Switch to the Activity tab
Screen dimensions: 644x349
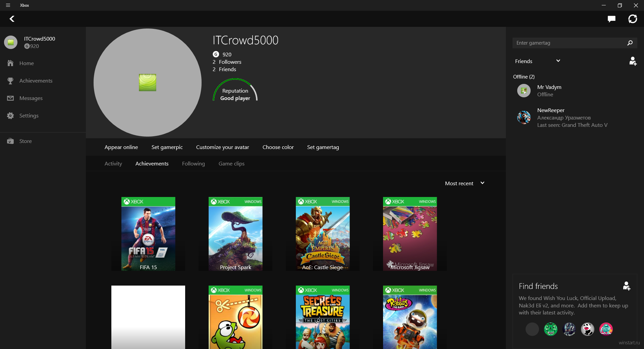(113, 163)
